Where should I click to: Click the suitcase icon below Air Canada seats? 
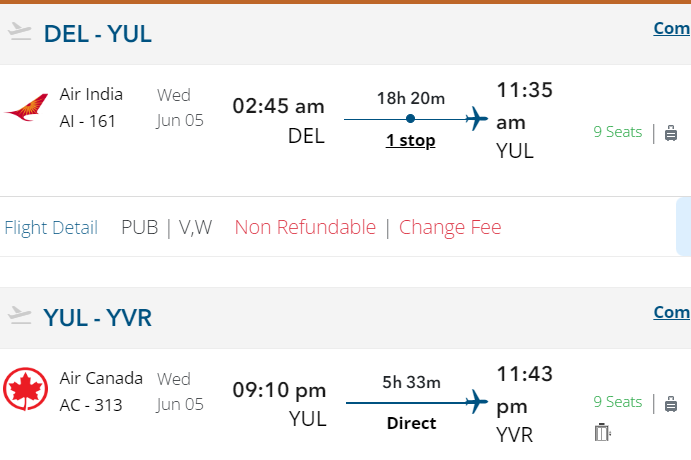click(x=601, y=432)
